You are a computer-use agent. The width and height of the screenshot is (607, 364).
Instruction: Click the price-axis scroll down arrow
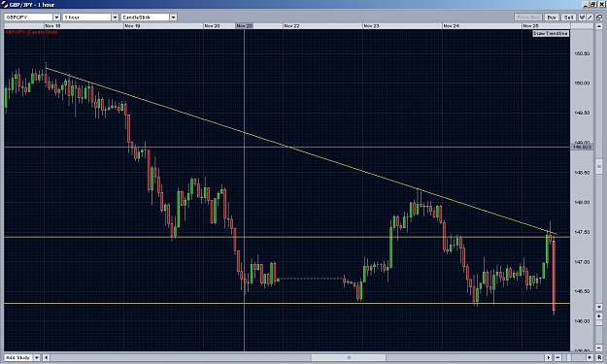click(599, 307)
